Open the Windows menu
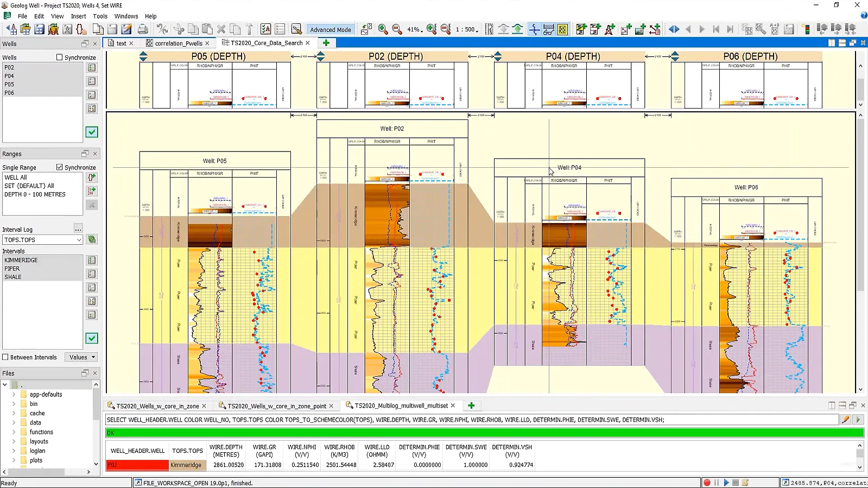Image resolution: width=868 pixels, height=488 pixels. tap(126, 16)
